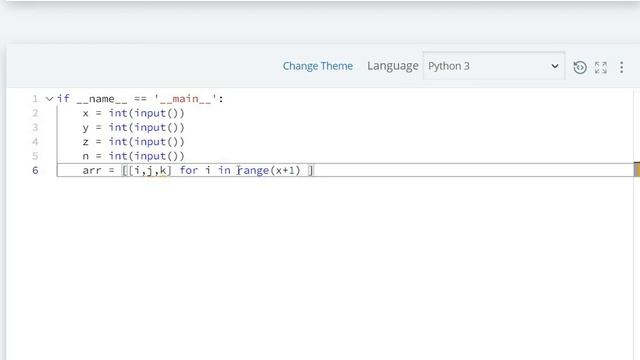Click line number 6 in the gutter
This screenshot has height=360, width=640.
point(35,170)
